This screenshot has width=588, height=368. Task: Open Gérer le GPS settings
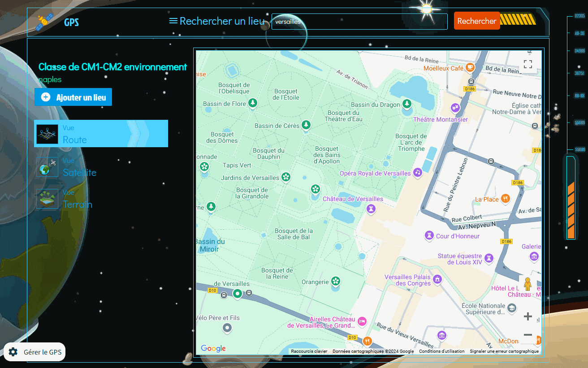(35, 352)
